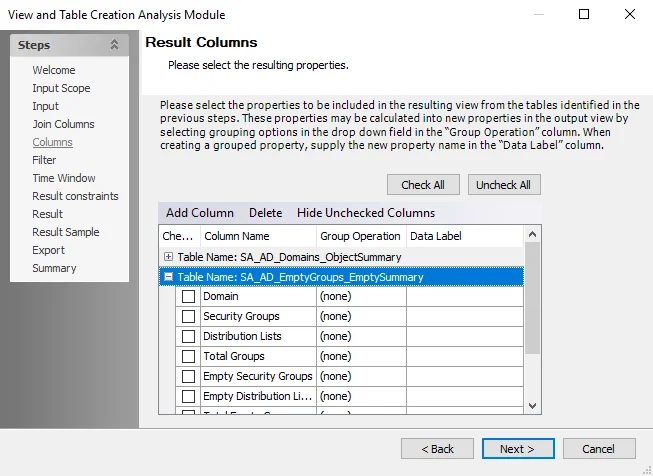The image size is (653, 476).
Task: Open Group Operation dropdown for Distribution Lists
Action: point(361,336)
